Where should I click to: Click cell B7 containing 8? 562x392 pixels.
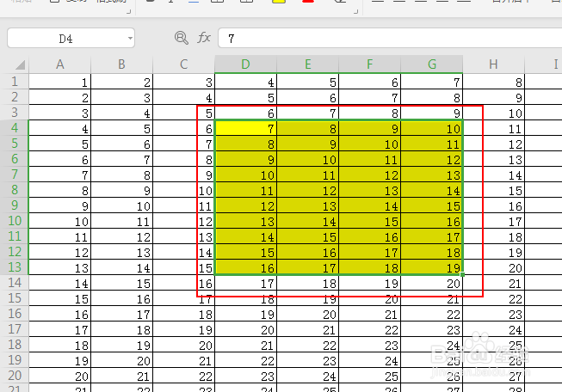pos(122,175)
